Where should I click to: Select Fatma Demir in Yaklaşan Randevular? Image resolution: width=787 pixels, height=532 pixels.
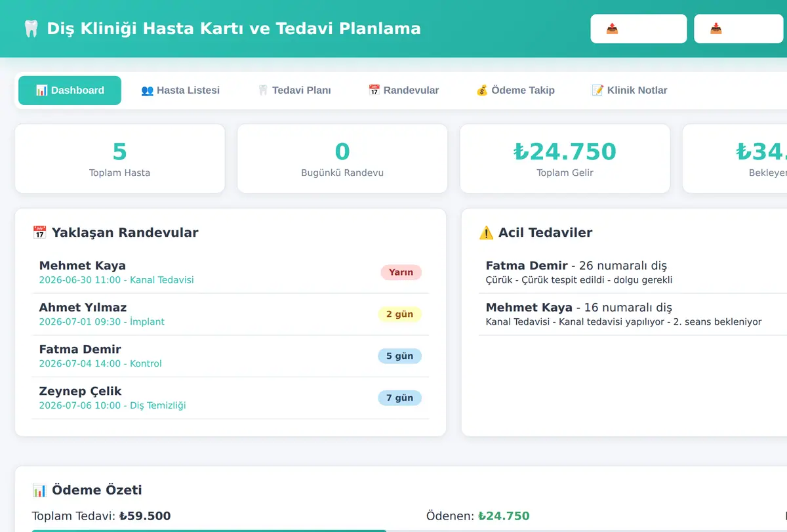pos(80,350)
